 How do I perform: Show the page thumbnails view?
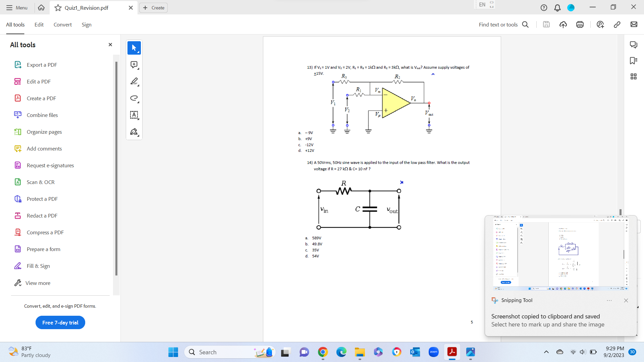[634, 76]
